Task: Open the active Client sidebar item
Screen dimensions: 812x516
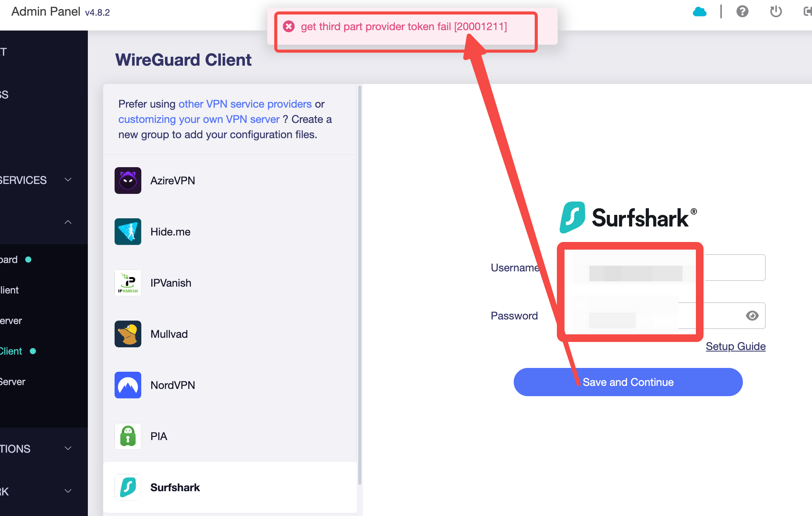Action: tap(11, 351)
